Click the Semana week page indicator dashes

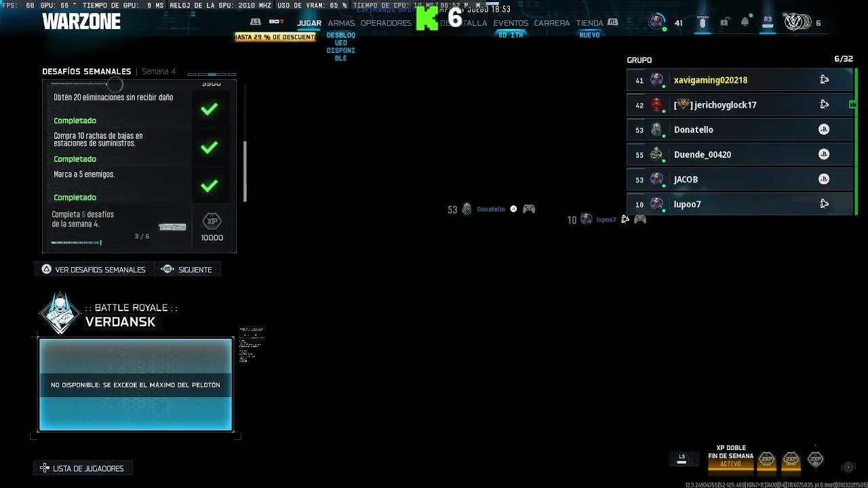point(212,74)
